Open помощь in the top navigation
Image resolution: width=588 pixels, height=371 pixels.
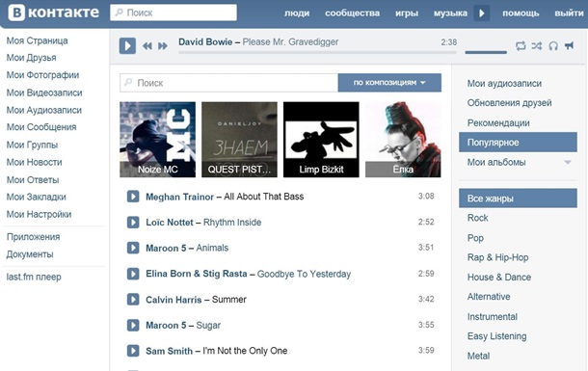[x=521, y=13]
